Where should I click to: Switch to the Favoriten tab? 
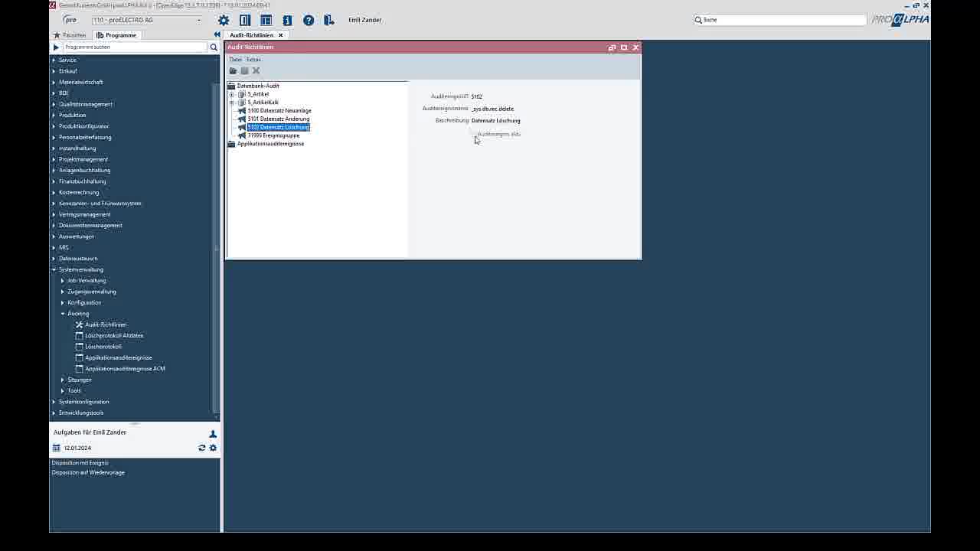tap(69, 35)
